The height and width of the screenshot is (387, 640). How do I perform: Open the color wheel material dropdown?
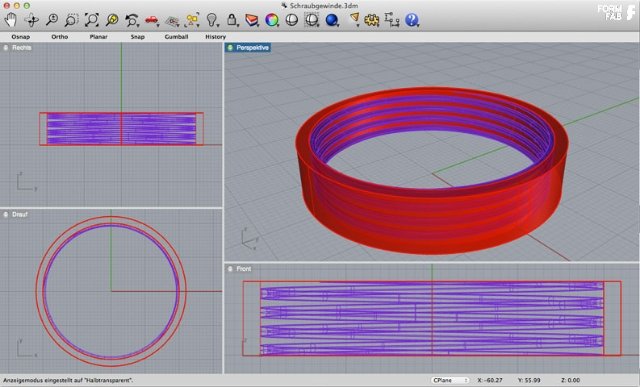tap(272, 20)
